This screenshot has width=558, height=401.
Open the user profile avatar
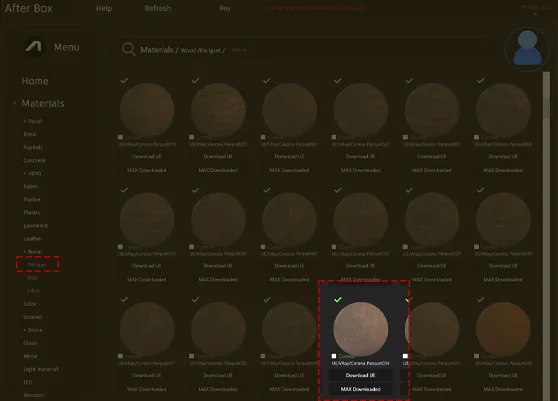pyautogui.click(x=527, y=49)
